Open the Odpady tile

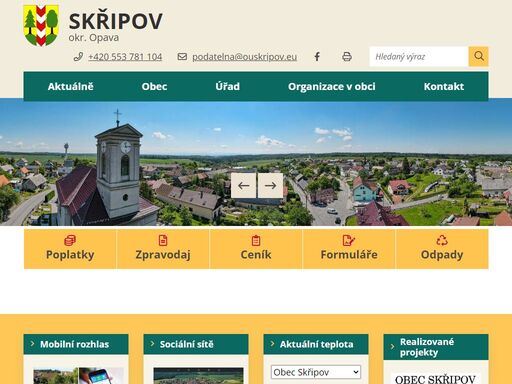tap(442, 249)
